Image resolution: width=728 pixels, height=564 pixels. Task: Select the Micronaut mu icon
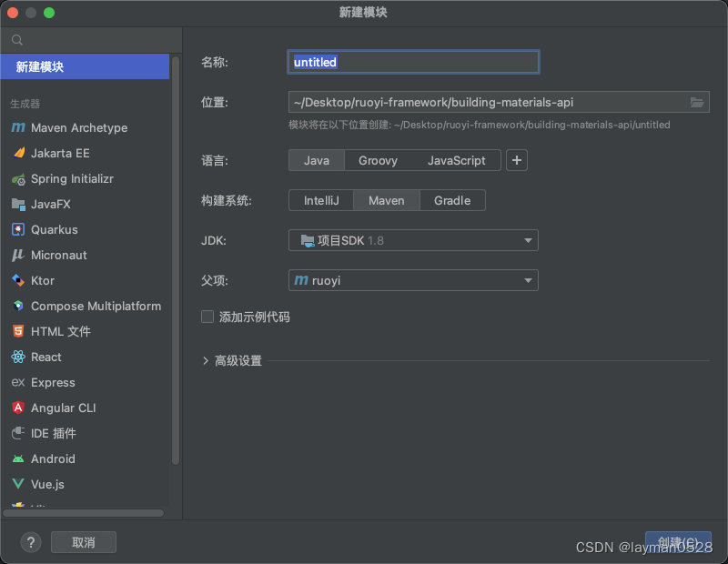coord(18,255)
